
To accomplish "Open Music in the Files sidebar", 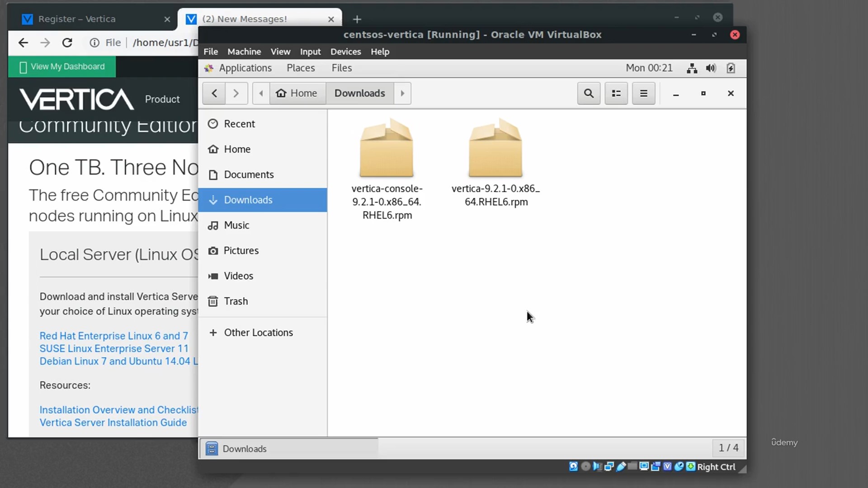I will 262,225.
